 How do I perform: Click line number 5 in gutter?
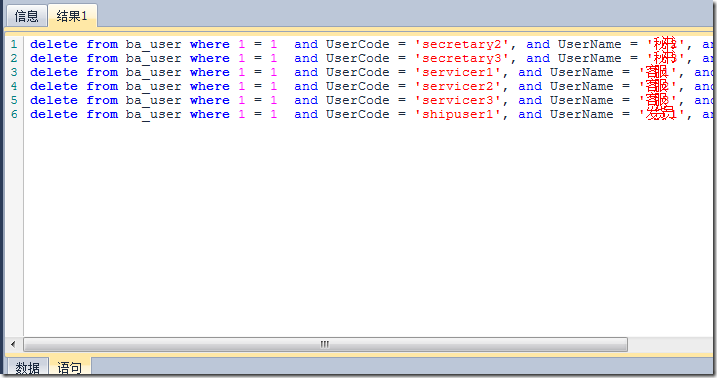click(14, 100)
